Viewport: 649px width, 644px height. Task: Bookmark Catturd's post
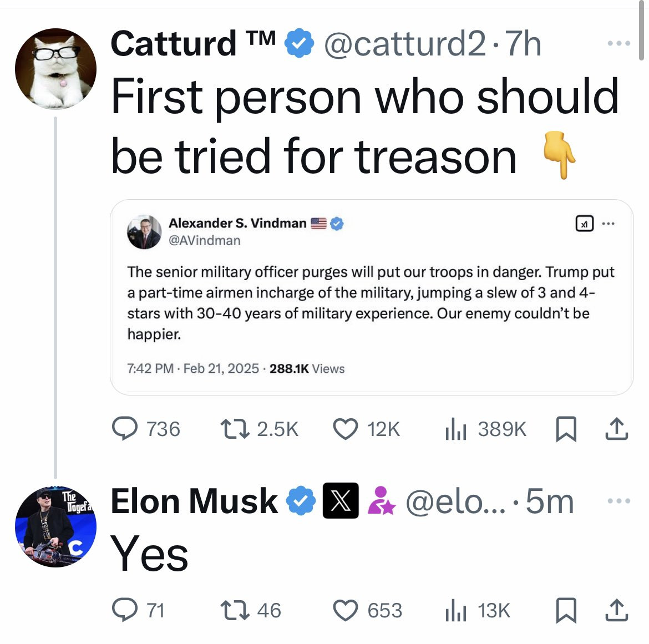[566, 429]
